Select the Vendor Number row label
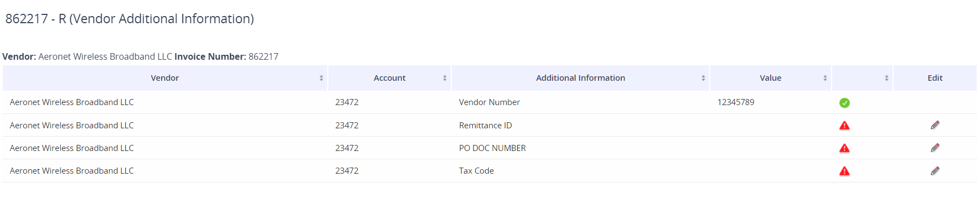The height and width of the screenshot is (224, 980). 489,102
